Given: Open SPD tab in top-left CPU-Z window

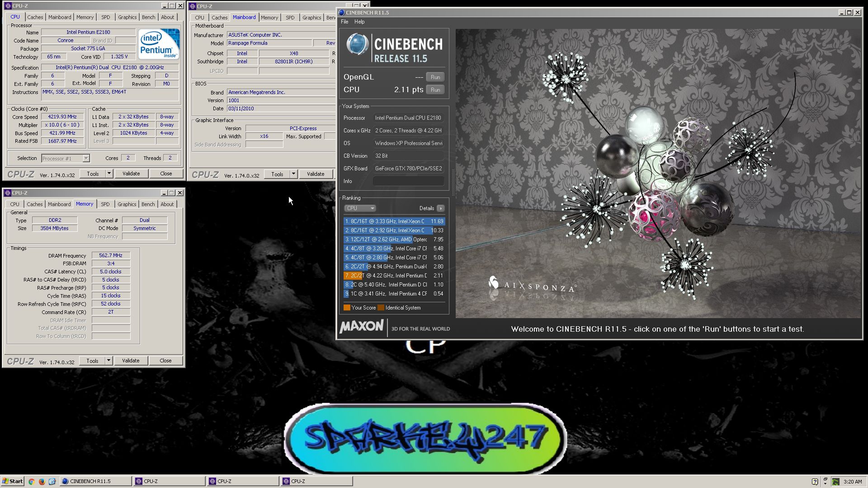Looking at the screenshot, I should 105,17.
